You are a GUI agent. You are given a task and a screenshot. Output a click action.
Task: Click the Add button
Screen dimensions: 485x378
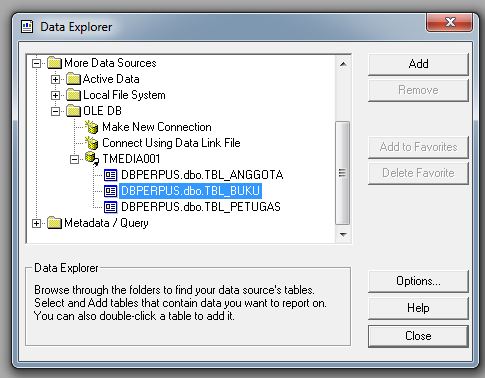(418, 64)
